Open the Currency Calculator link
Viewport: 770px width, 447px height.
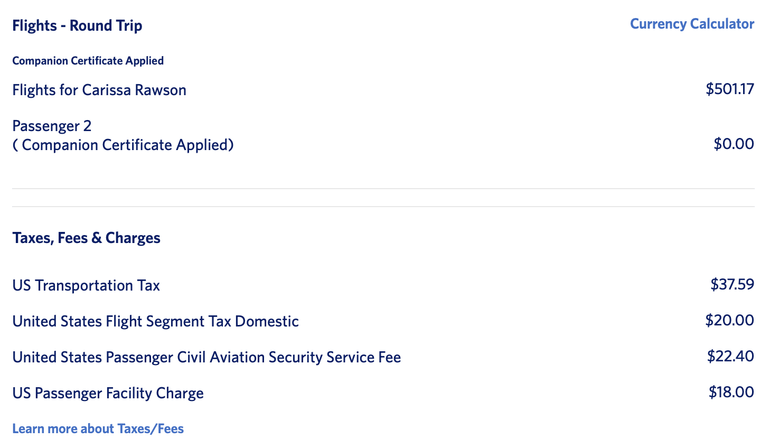691,24
